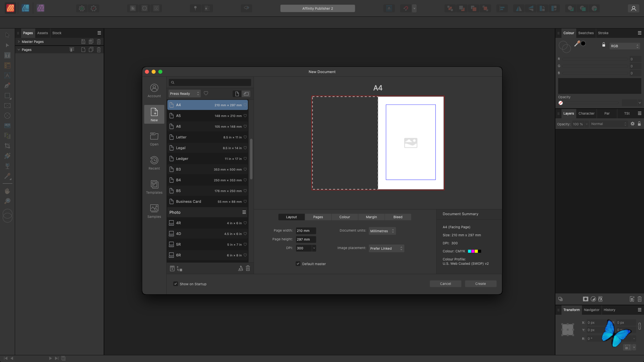Click the add preset icon below list

click(x=172, y=268)
